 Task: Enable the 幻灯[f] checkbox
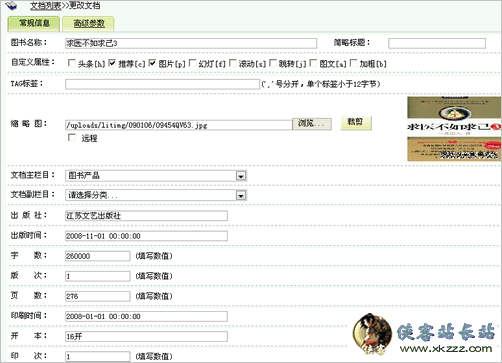tap(192, 63)
